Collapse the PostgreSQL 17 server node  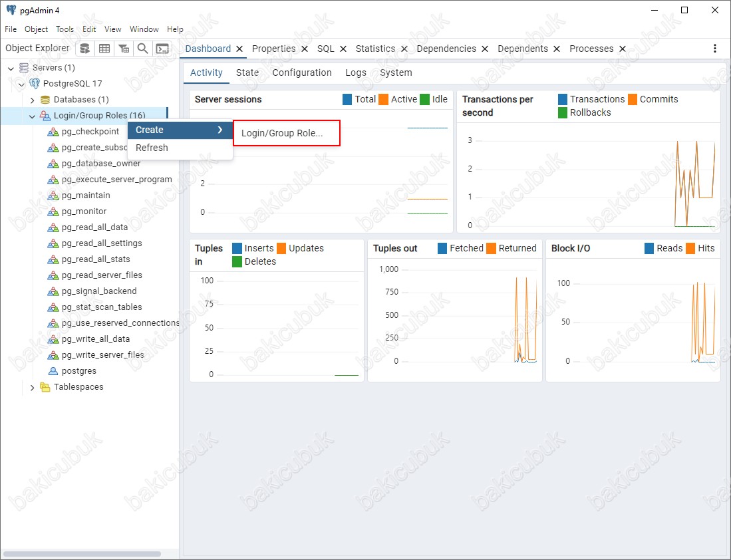[21, 84]
